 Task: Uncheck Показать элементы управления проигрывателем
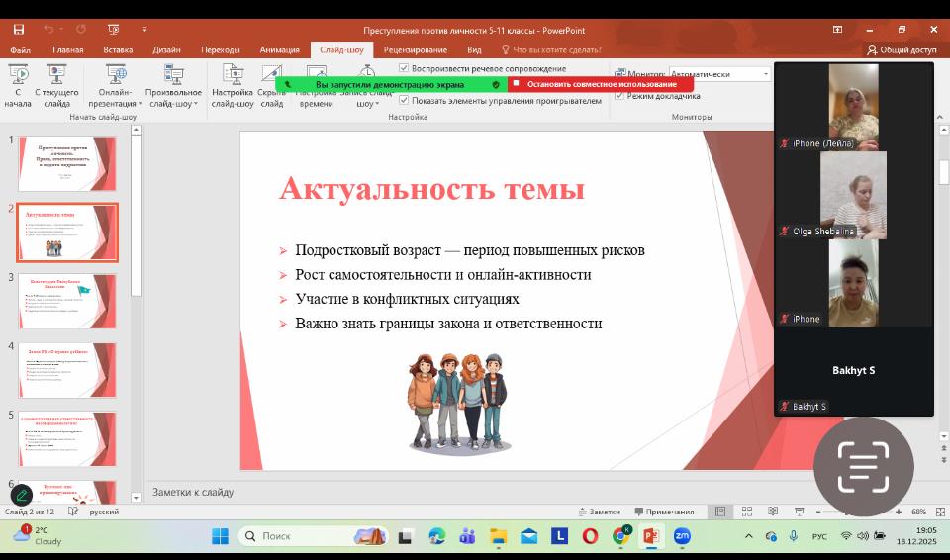click(x=404, y=100)
